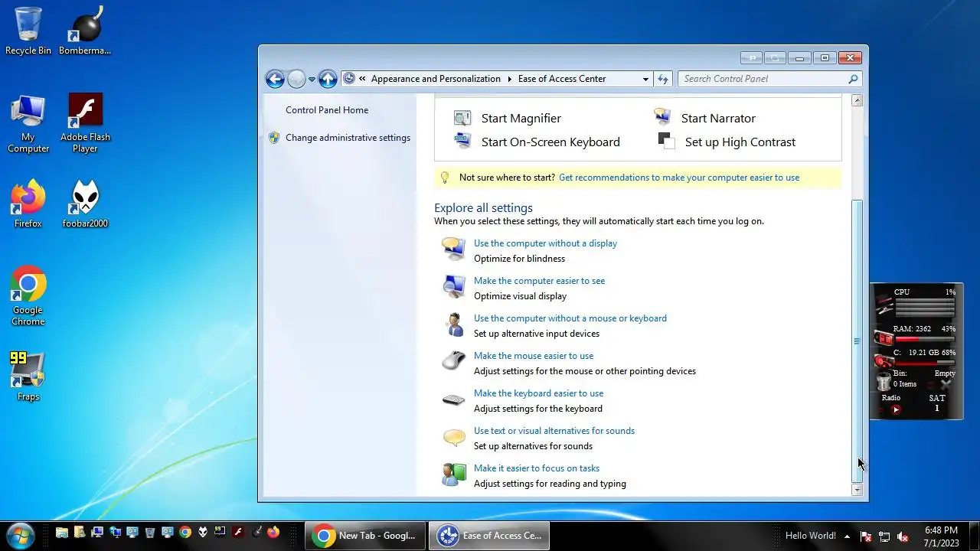Refresh the Control Panel address bar
The image size is (980, 551).
tap(663, 79)
